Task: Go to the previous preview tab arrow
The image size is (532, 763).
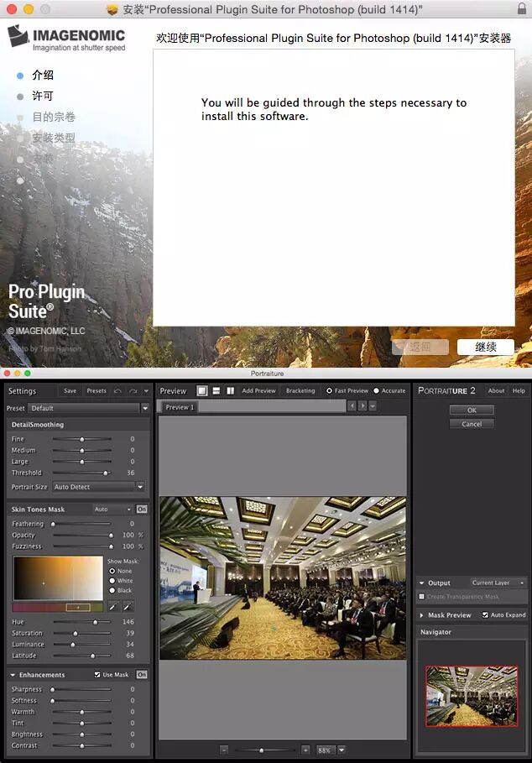Action: pos(352,405)
